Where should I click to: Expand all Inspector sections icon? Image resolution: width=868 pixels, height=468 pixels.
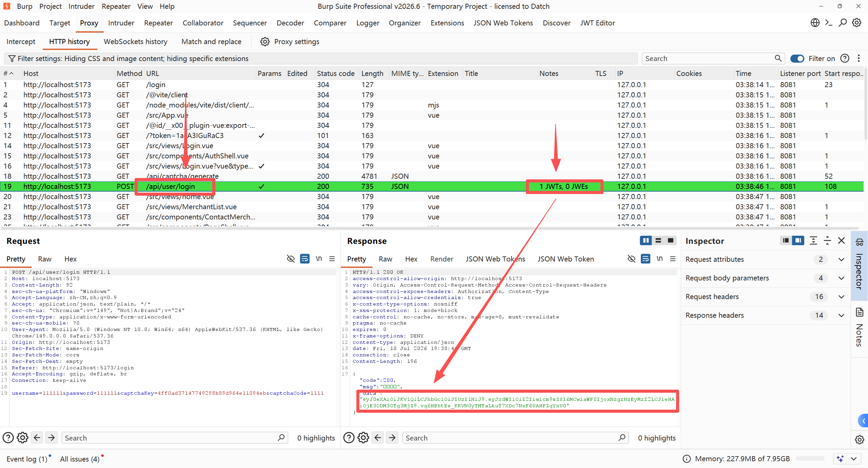click(813, 240)
